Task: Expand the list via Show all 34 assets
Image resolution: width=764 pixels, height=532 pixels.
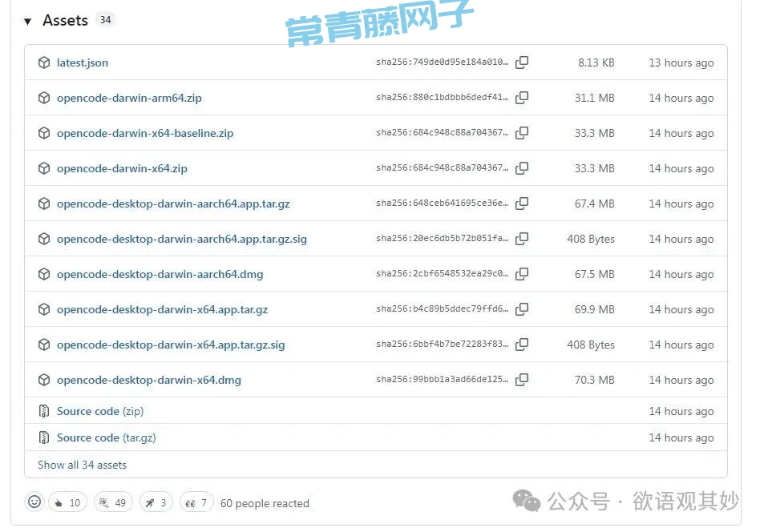Action: tap(82, 465)
